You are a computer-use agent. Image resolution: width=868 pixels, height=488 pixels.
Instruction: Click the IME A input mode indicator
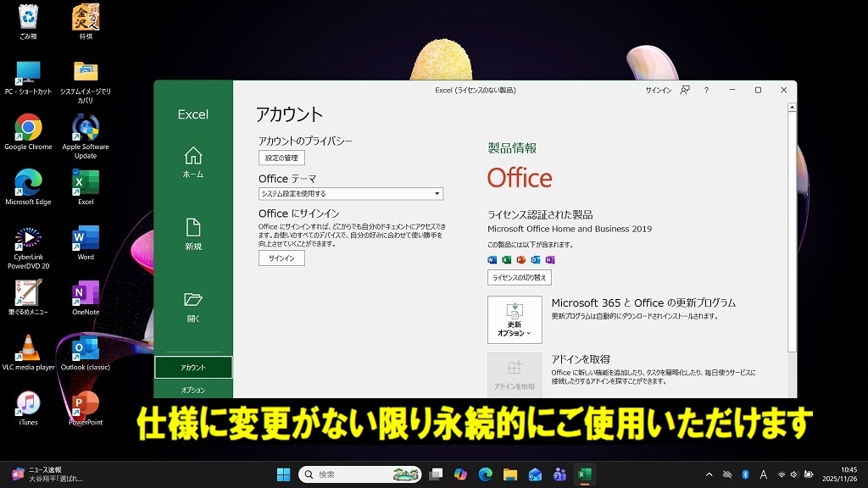click(x=764, y=474)
